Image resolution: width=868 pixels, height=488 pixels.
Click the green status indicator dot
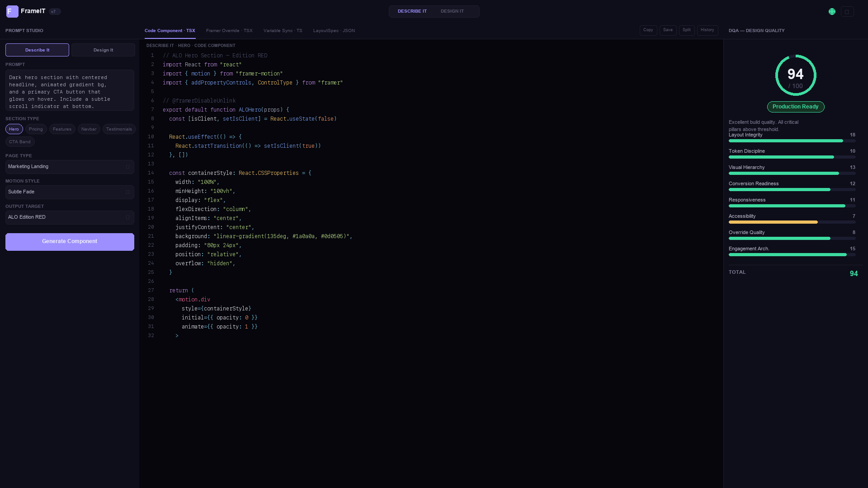pyautogui.click(x=832, y=12)
